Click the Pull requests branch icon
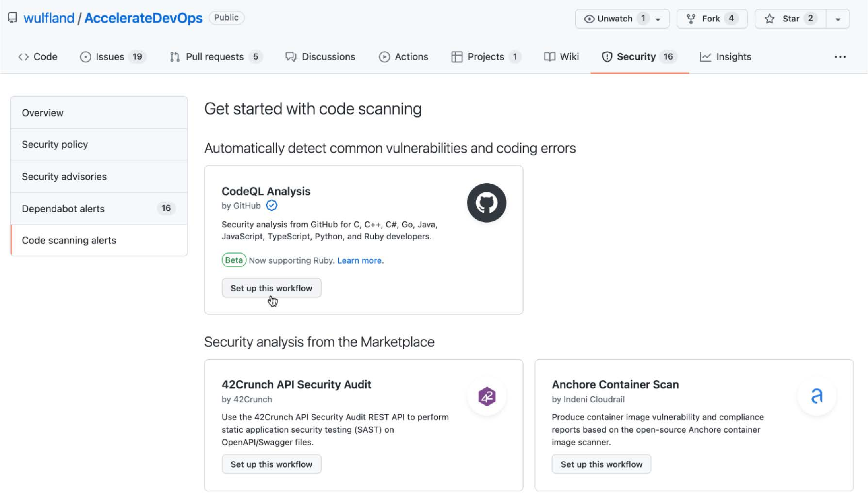 pos(175,57)
